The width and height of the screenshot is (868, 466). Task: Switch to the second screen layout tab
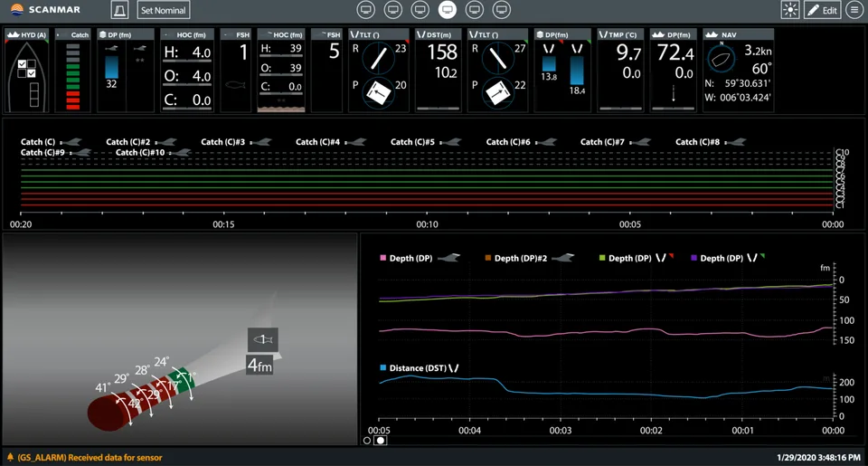click(x=393, y=9)
